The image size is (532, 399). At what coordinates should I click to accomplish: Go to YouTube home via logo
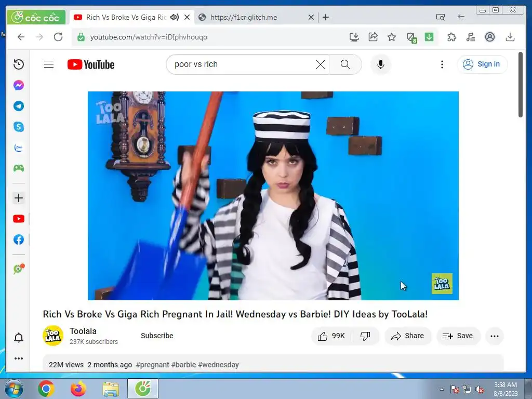91,64
